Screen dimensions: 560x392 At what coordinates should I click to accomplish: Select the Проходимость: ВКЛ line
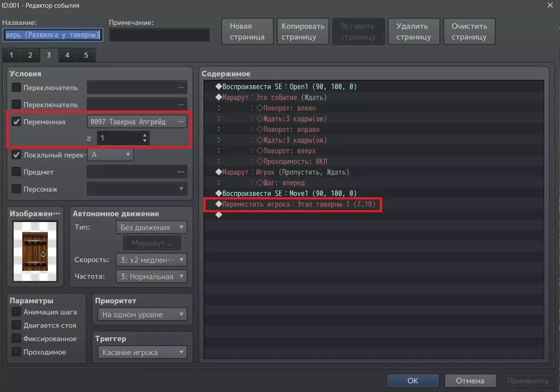point(374,161)
